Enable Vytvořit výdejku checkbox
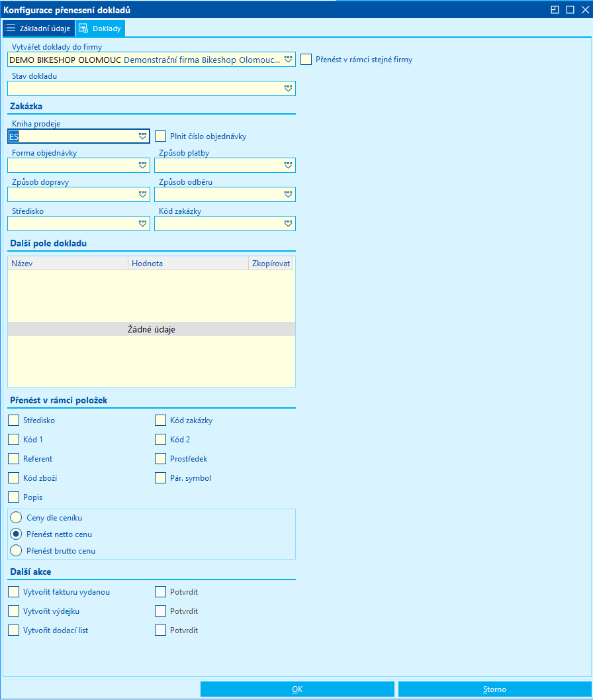Viewport: 593px width, 700px height. pyautogui.click(x=14, y=611)
